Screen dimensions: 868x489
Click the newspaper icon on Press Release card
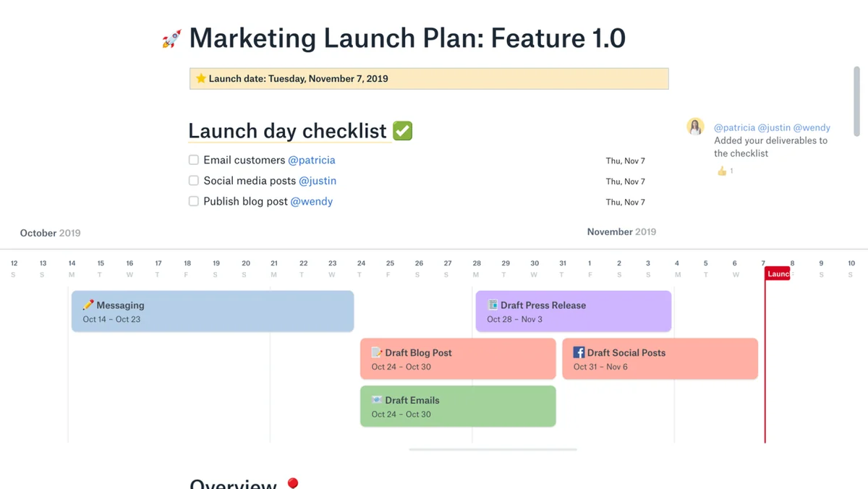tap(493, 305)
